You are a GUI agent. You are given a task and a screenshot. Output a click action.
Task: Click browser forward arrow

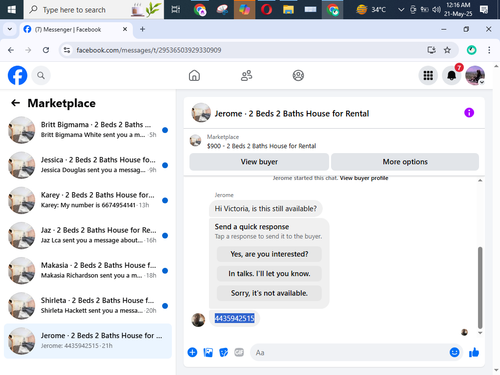tap(28, 50)
